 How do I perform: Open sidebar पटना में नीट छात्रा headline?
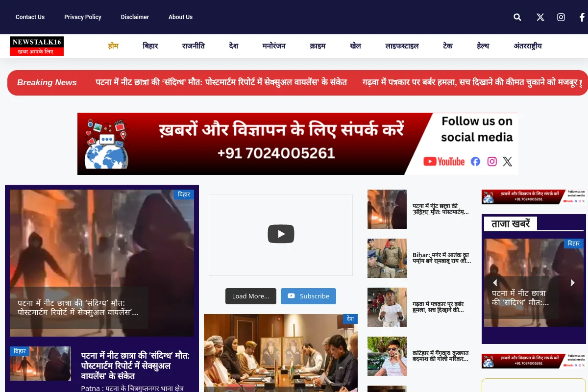(441, 209)
